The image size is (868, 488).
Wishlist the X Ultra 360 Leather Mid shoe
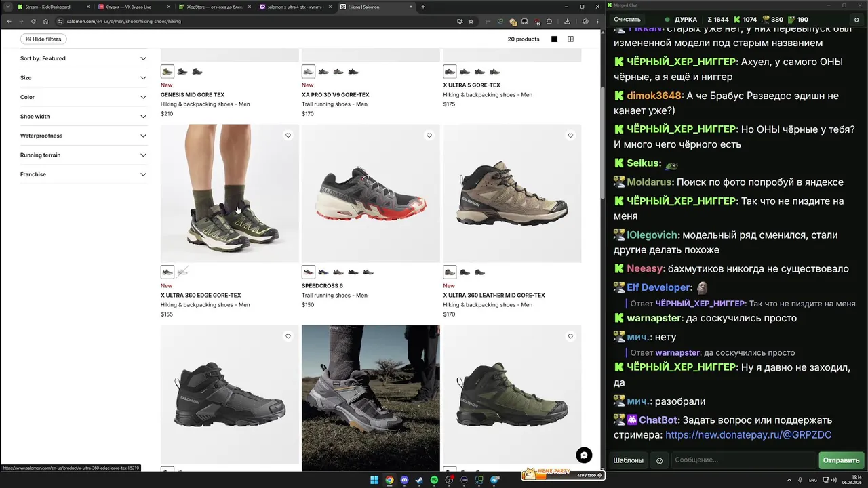[570, 136]
